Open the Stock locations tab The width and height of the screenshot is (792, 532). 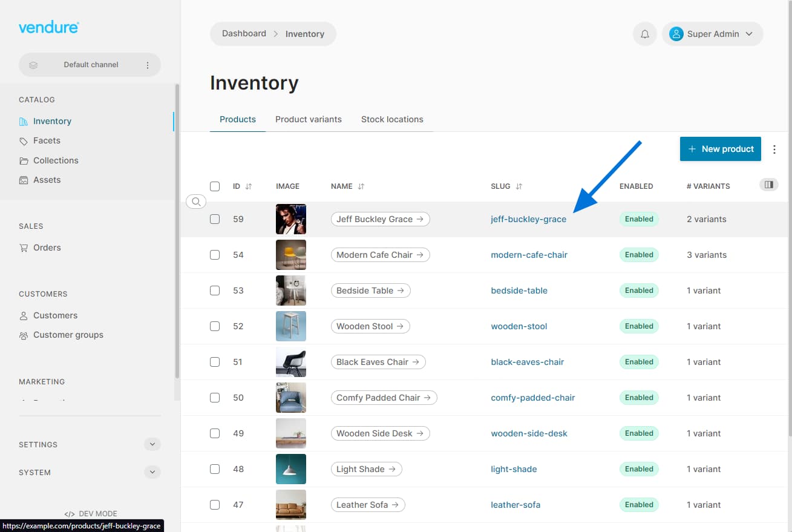[x=392, y=119]
